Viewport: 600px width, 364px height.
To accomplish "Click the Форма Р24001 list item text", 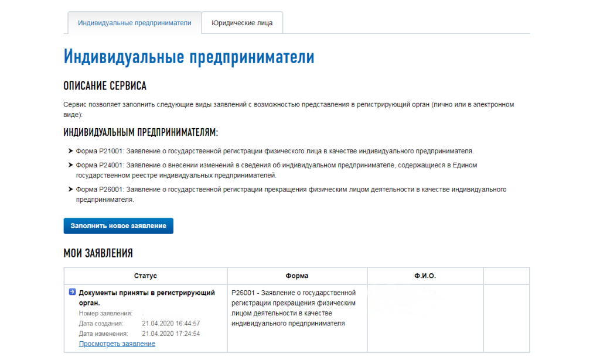I will coord(276,170).
